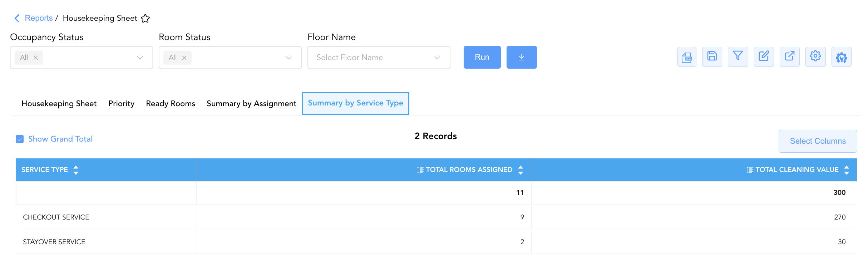Go back via the Reports breadcrumb link
868x276 pixels.
(39, 18)
